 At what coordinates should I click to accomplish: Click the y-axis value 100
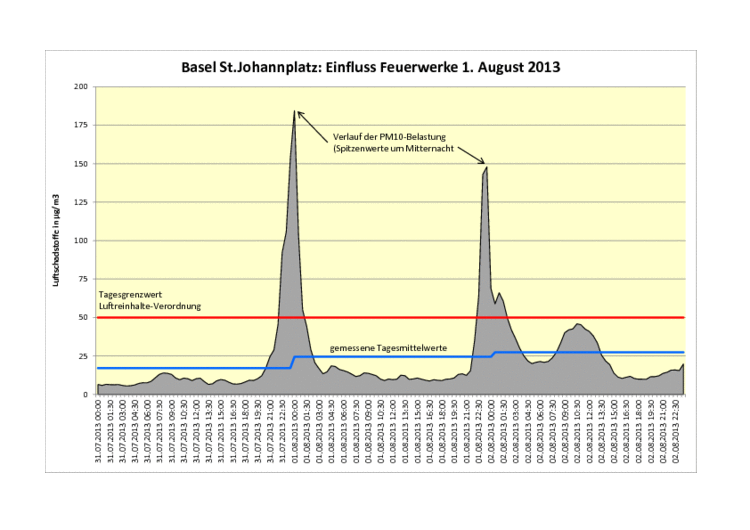coord(81,241)
